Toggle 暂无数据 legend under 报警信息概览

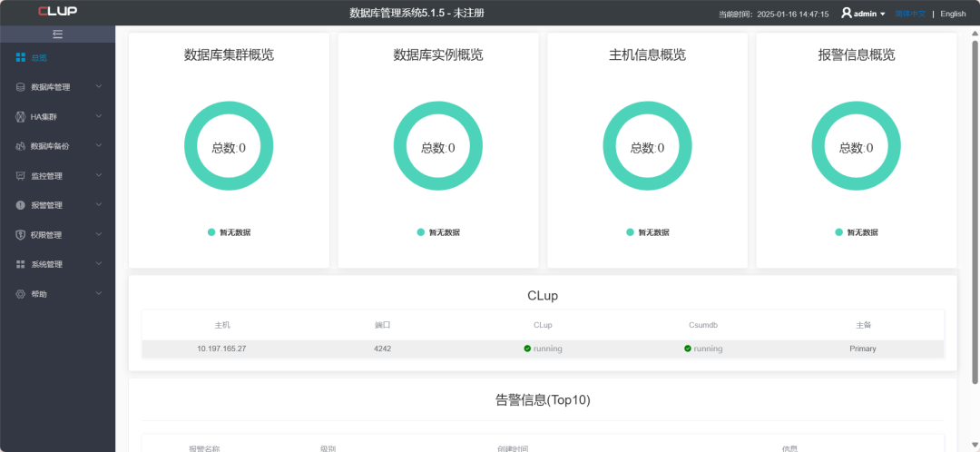857,232
